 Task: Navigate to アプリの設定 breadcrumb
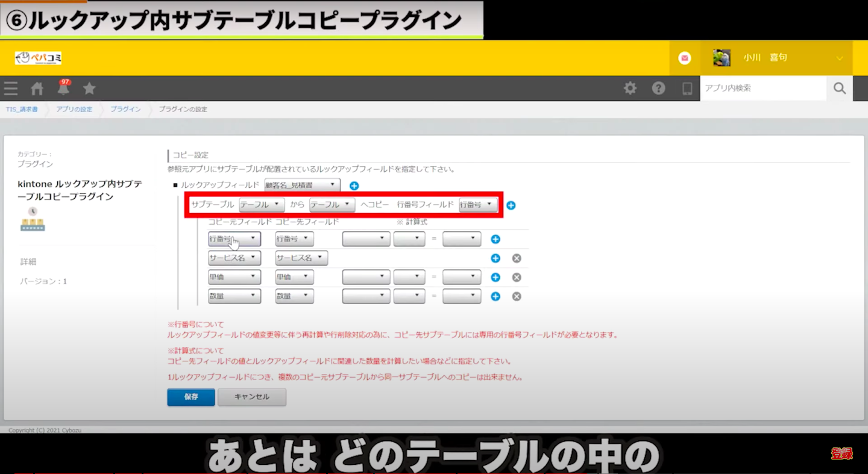click(x=74, y=109)
